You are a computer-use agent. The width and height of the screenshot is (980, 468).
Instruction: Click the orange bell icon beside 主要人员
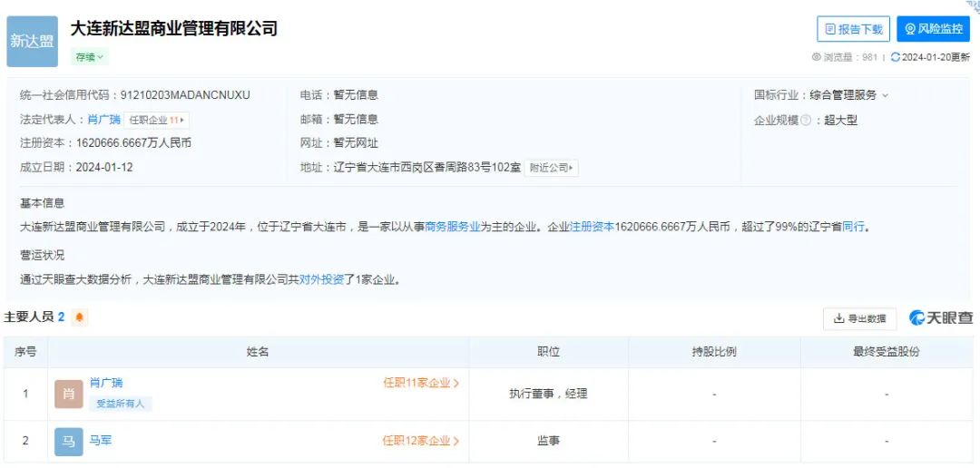tap(80, 317)
